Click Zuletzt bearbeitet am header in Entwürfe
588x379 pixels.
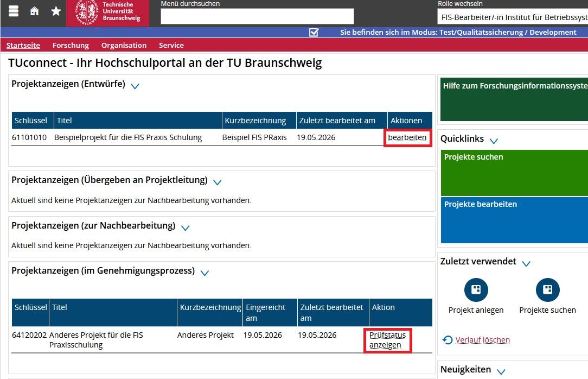pyautogui.click(x=342, y=121)
